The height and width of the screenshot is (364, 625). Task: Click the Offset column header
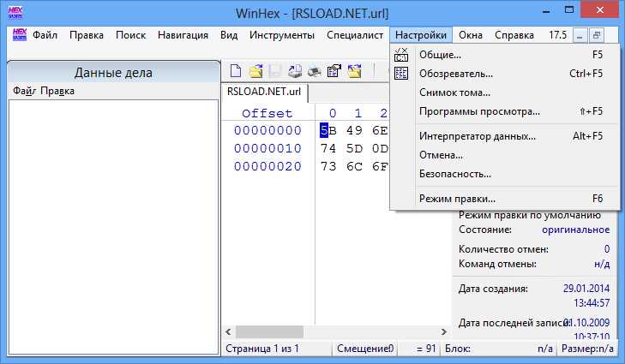[x=267, y=114]
